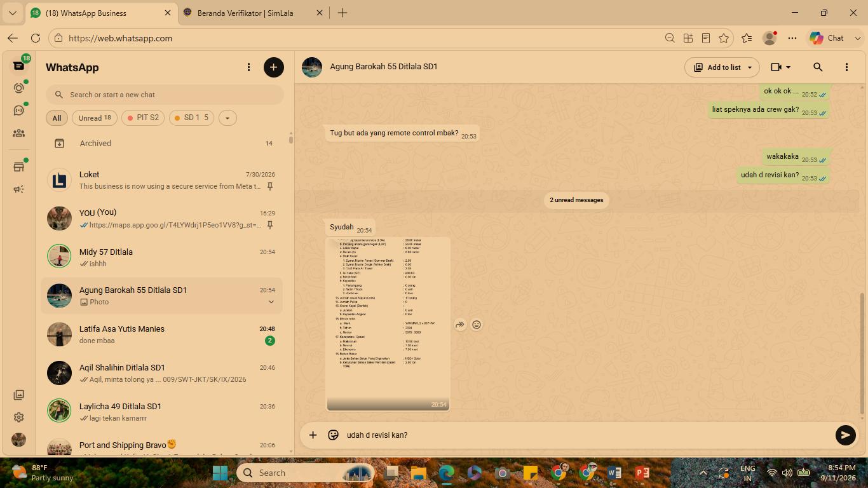Search within the Agung Barokah chat

point(818,67)
